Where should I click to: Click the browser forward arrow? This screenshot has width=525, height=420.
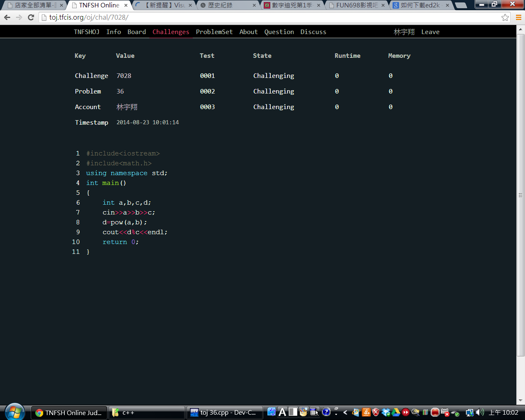pyautogui.click(x=19, y=17)
